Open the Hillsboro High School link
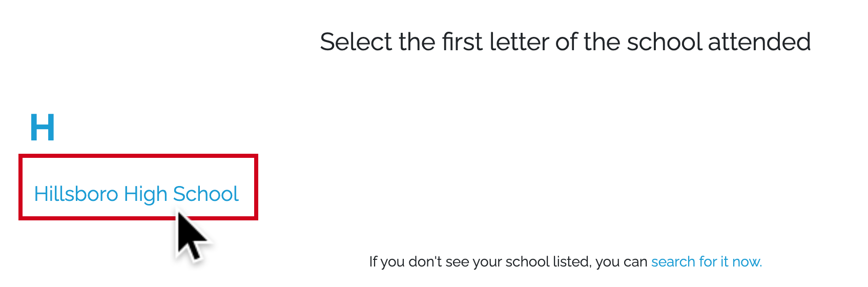Viewport: 868px width, 287px height. point(136,194)
